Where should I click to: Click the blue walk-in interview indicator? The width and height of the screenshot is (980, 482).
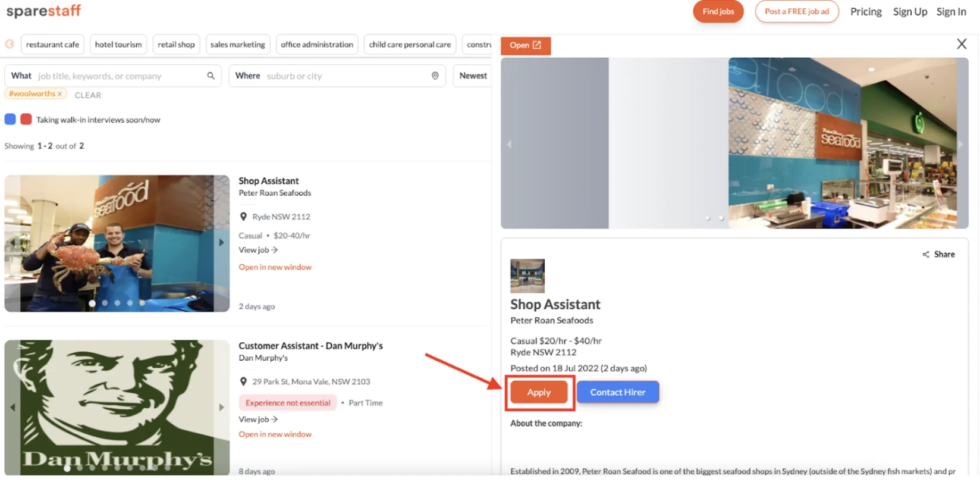[10, 119]
